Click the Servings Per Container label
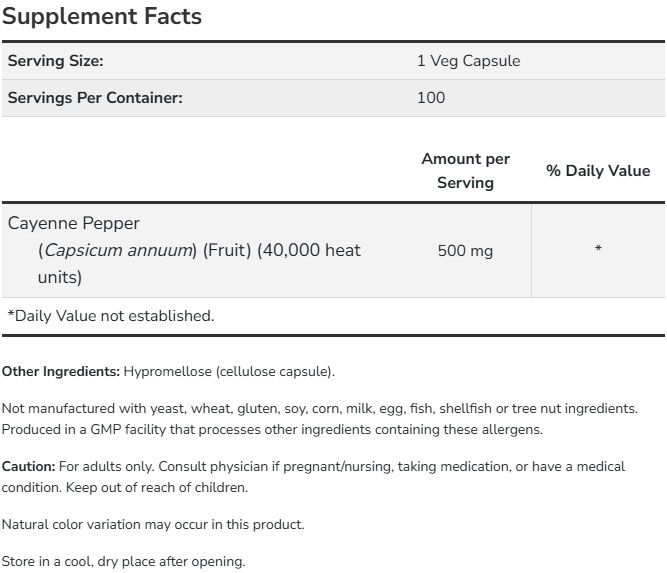The width and height of the screenshot is (667, 573). click(95, 98)
